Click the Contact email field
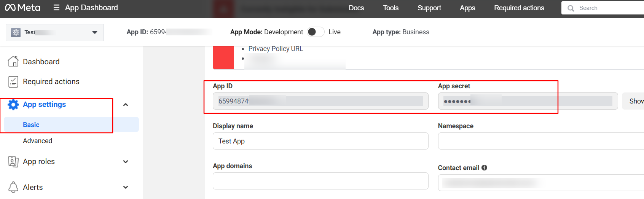This screenshot has width=644, height=199. 541,183
